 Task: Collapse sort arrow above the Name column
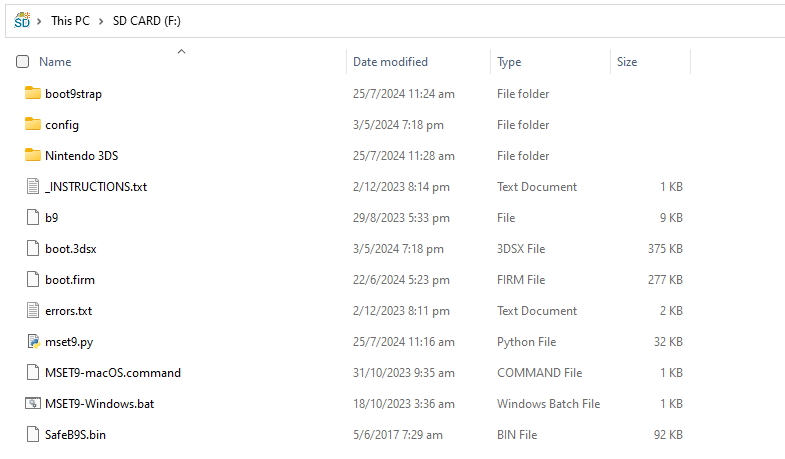point(181,51)
